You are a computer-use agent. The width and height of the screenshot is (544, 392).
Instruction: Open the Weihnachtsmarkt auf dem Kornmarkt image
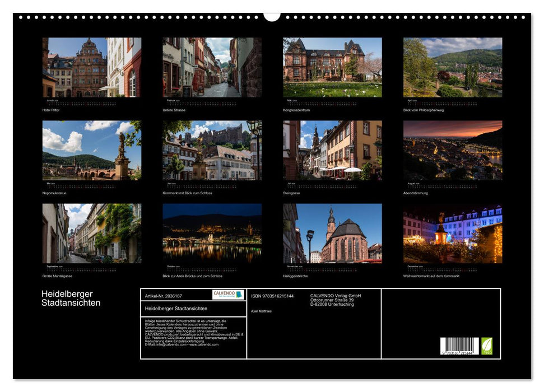pos(453,234)
